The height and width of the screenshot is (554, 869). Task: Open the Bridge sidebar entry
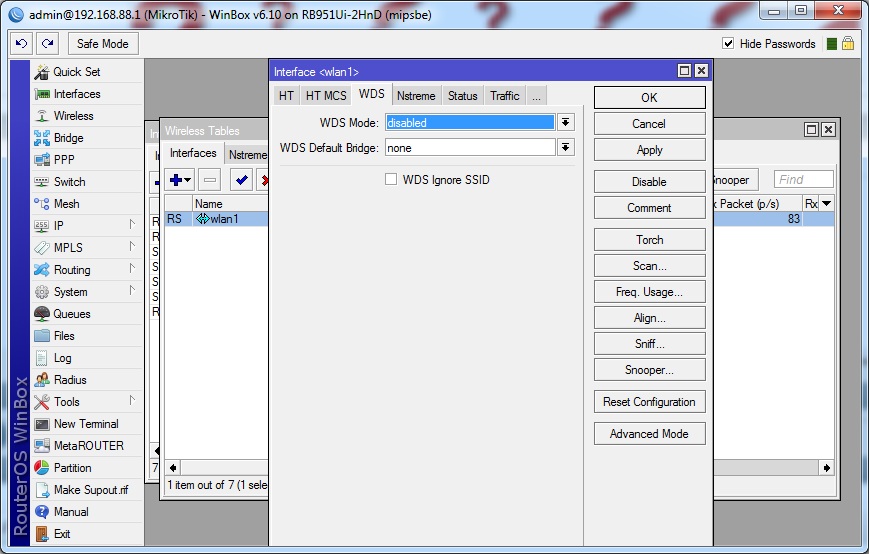pos(87,138)
